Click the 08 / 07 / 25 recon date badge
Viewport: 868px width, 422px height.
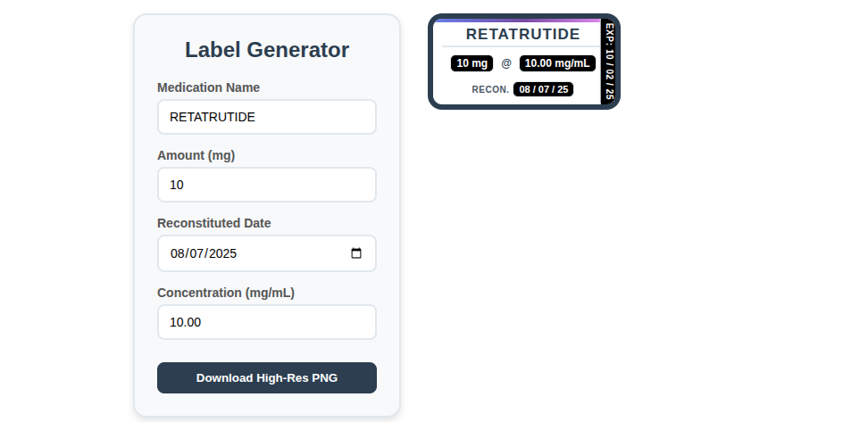coord(543,89)
